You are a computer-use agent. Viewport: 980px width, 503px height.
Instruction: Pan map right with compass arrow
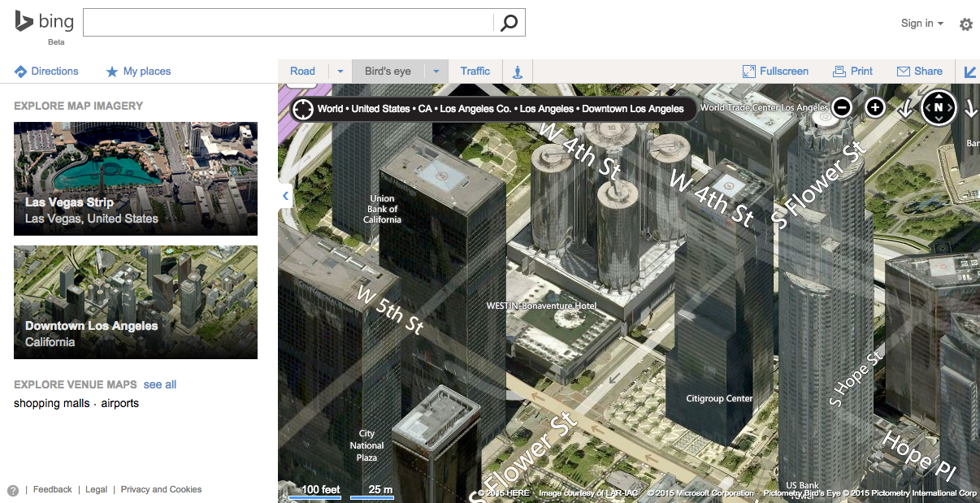pyautogui.click(x=952, y=107)
